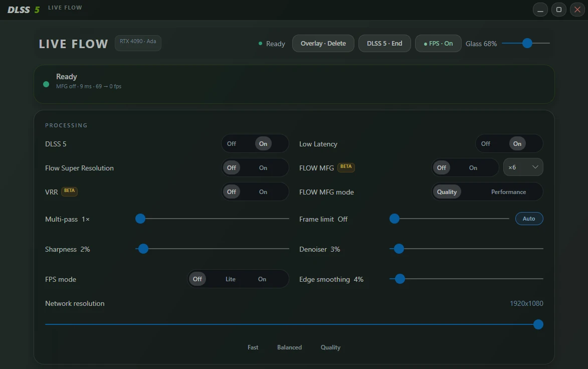Click the green Ready status dot in header
The image size is (588, 369).
(260, 44)
